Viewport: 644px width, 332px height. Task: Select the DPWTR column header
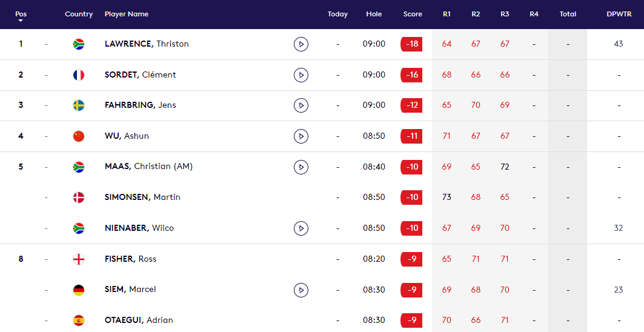[x=618, y=14]
